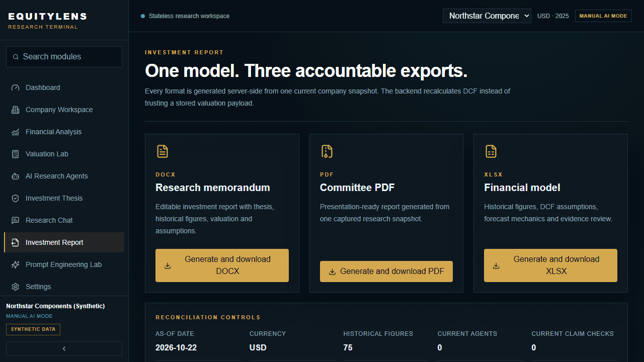The width and height of the screenshot is (644, 362).
Task: Open Valuation Lab
Action: pos(64,154)
